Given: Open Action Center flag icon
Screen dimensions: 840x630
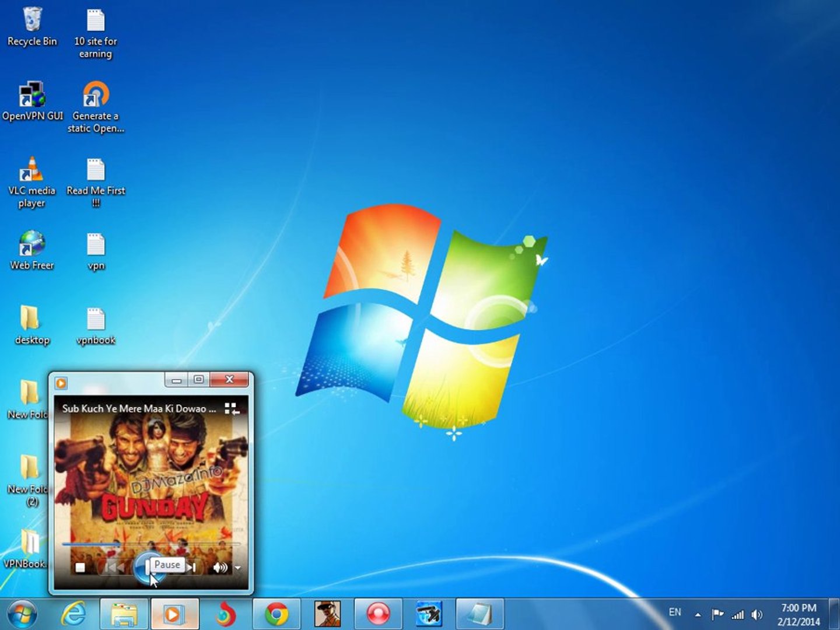Looking at the screenshot, I should (x=717, y=614).
